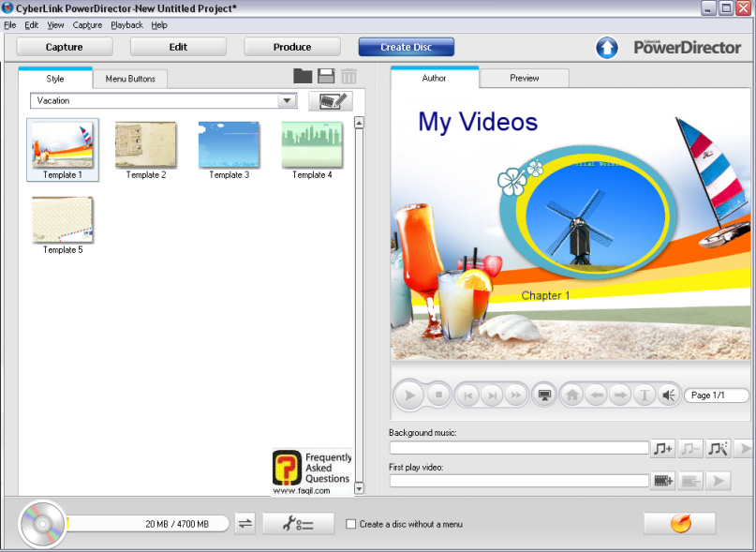Open the File menu
This screenshot has height=552, width=756.
click(x=10, y=25)
